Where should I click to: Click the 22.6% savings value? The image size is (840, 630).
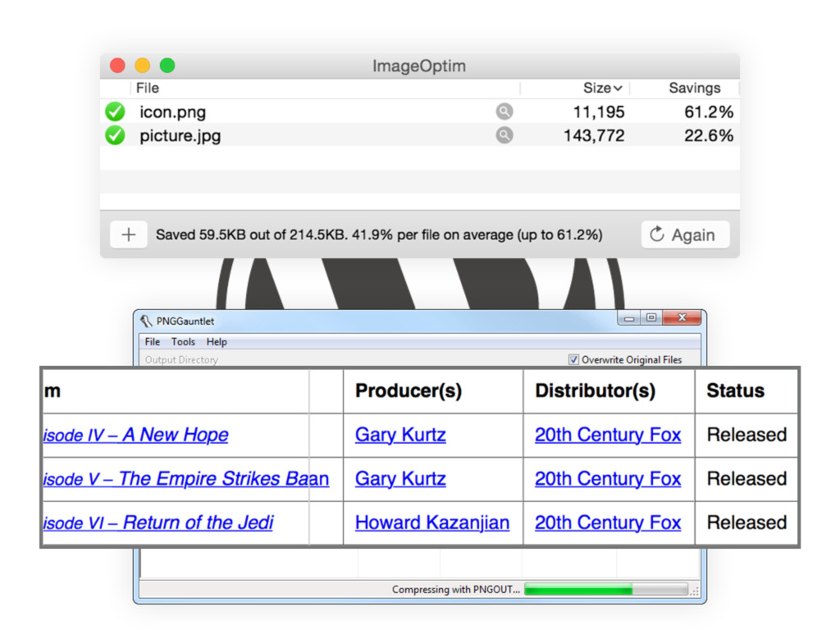[708, 135]
